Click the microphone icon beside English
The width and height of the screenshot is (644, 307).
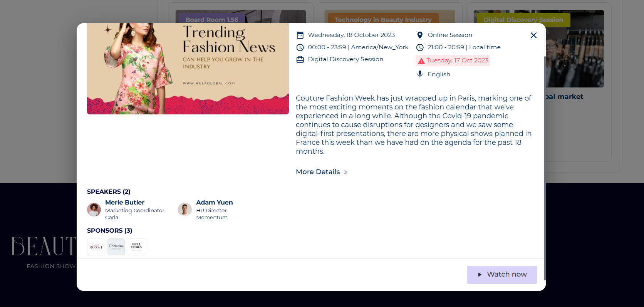(420, 74)
